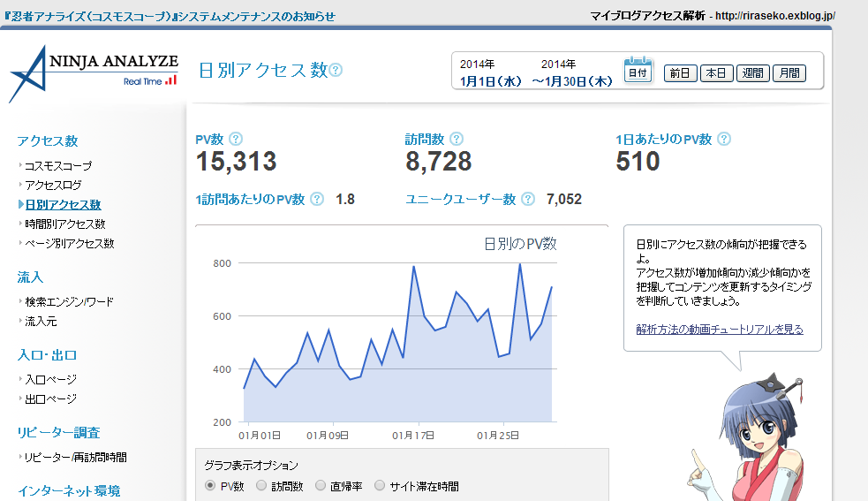Open リピーター/再訪問時間 in sidebar
Screen dimensions: 868x501
[x=76, y=457]
